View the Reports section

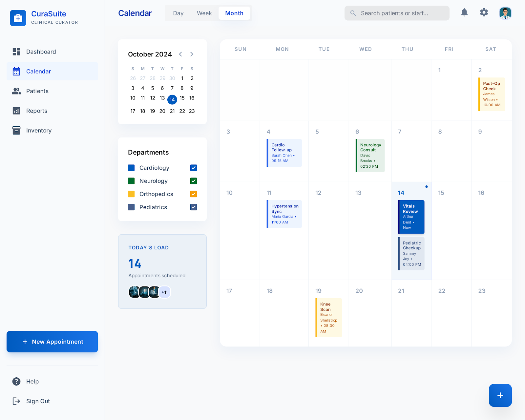click(36, 111)
